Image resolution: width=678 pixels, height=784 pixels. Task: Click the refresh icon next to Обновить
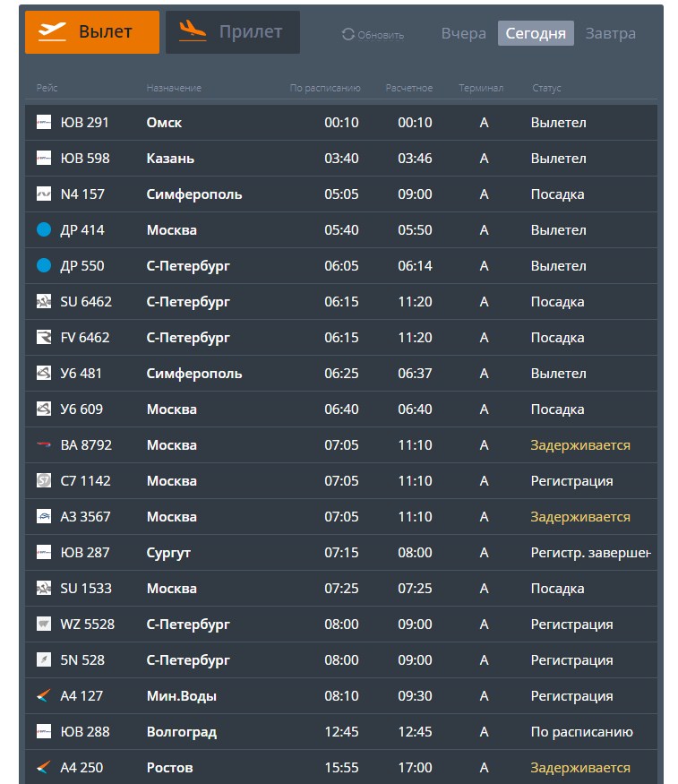click(x=348, y=35)
